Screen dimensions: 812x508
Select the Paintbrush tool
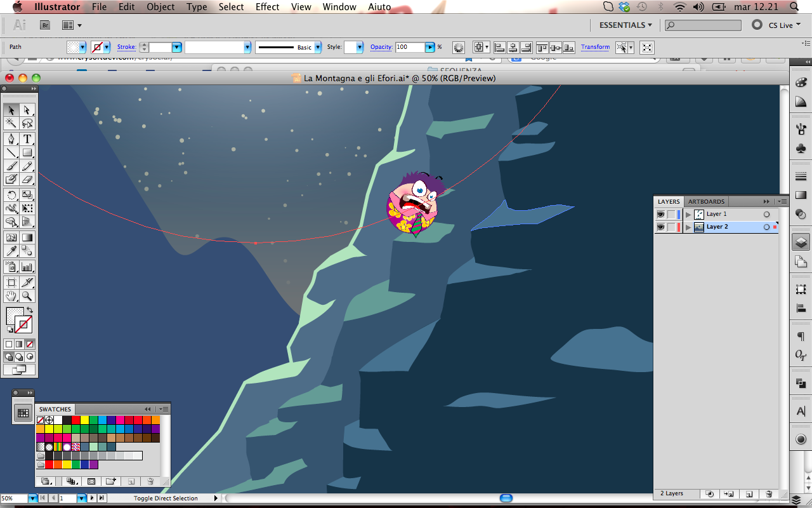11,166
